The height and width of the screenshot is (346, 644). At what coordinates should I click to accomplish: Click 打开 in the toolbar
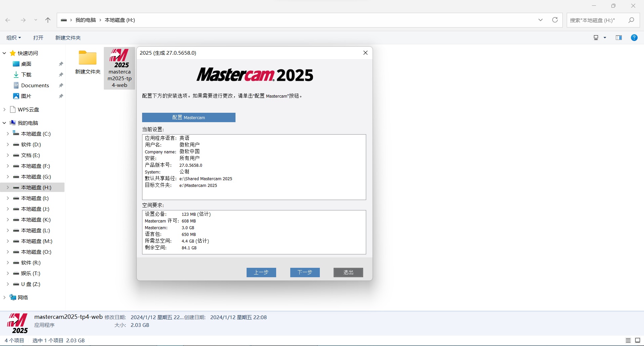38,38
